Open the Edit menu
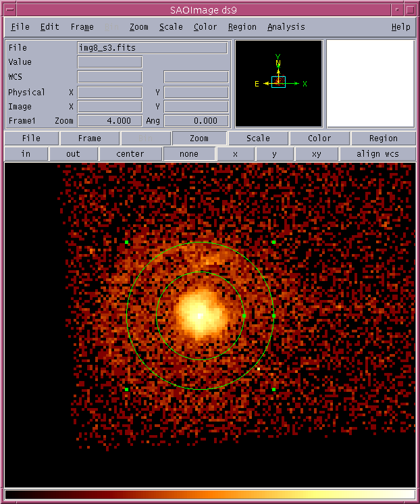Viewport: 420px width, 504px height. pyautogui.click(x=49, y=26)
